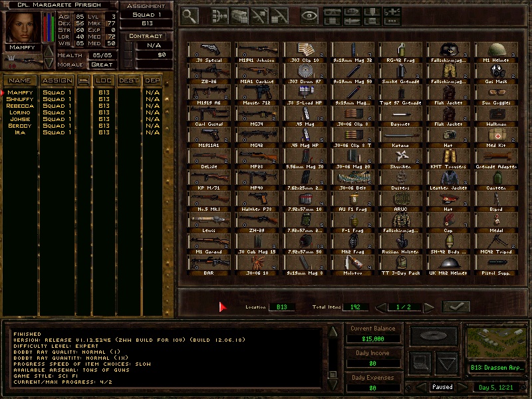Select the Sun Goggles item
Viewport: 532px width, 399px height.
[496, 95]
